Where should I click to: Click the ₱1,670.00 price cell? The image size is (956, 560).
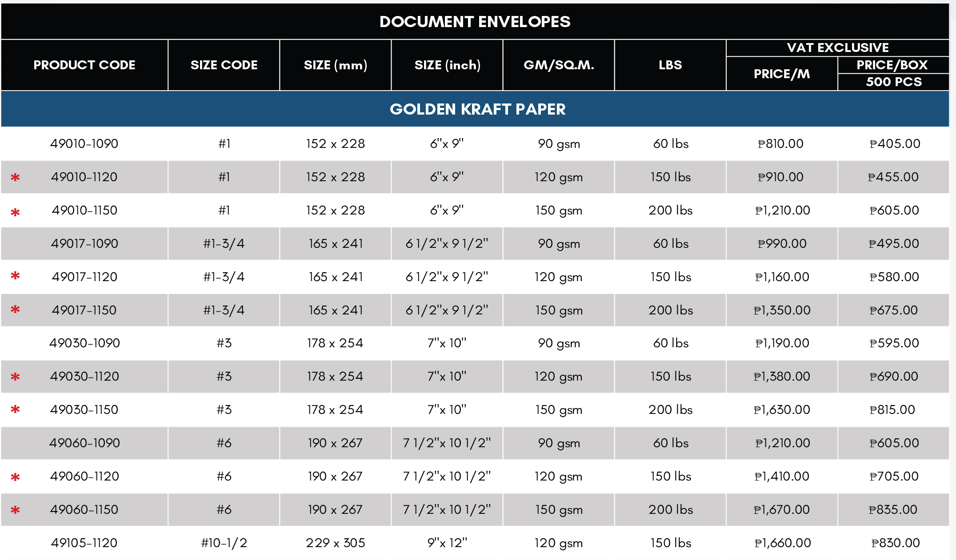782,509
